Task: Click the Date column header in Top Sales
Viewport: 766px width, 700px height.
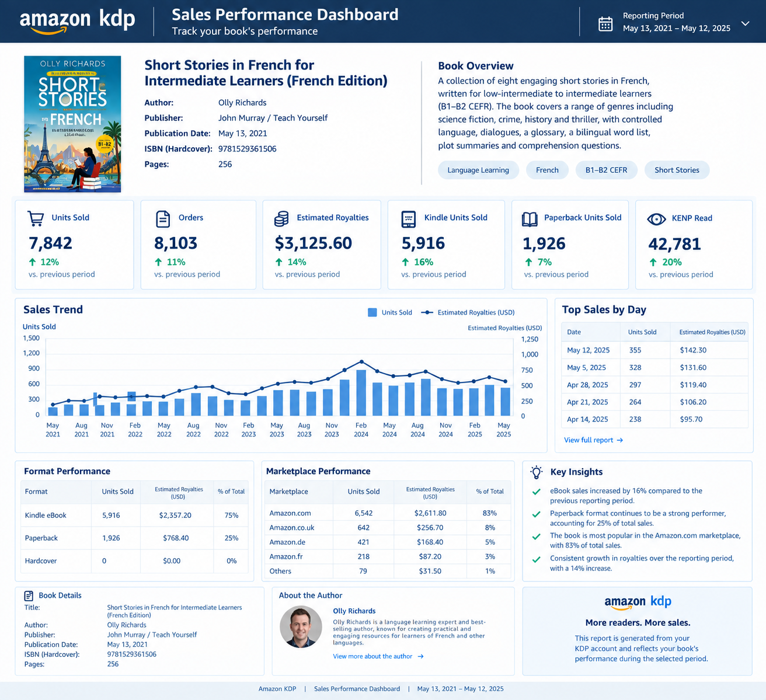Action: [x=574, y=332]
